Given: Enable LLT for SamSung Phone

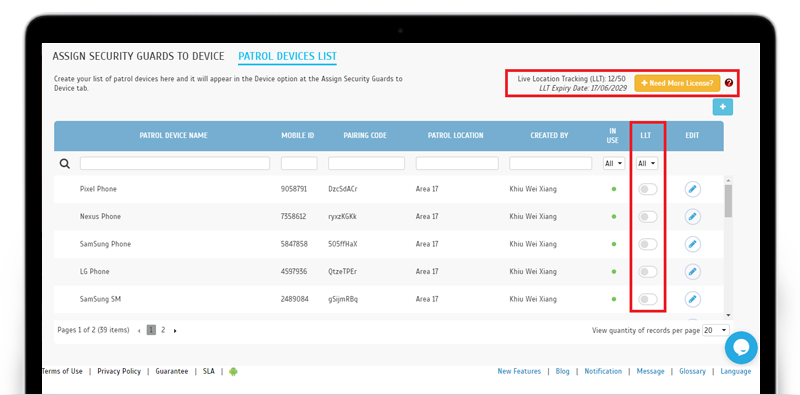Looking at the screenshot, I should (x=648, y=244).
